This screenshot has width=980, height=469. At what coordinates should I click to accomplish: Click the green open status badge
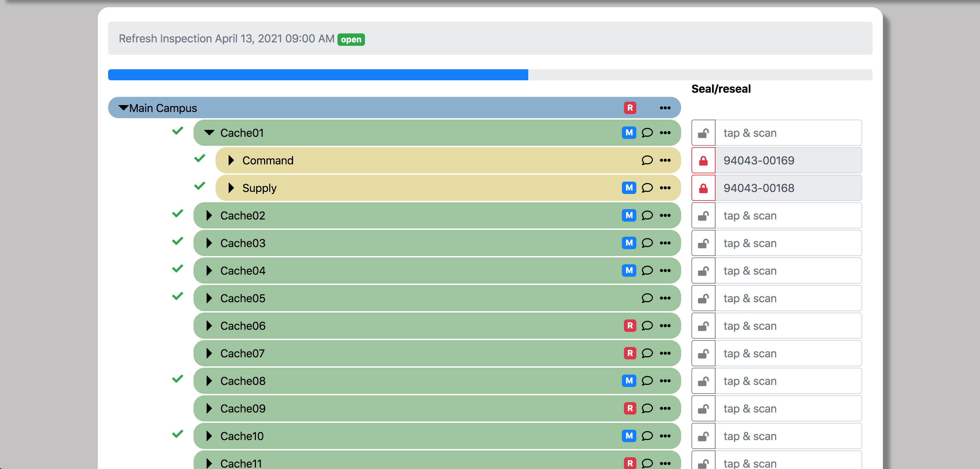click(351, 39)
